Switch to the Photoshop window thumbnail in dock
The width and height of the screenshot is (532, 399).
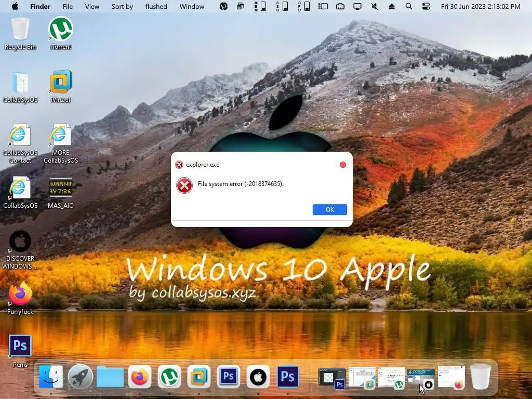(x=332, y=378)
